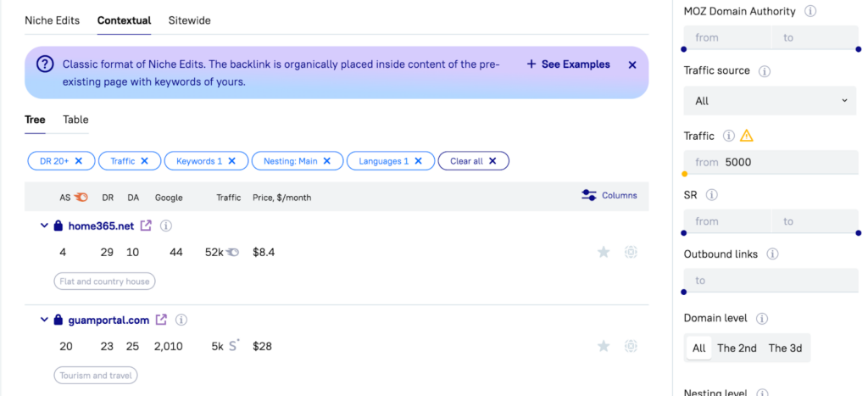Select 'The 2nd' domain level option
The image size is (868, 396).
737,348
